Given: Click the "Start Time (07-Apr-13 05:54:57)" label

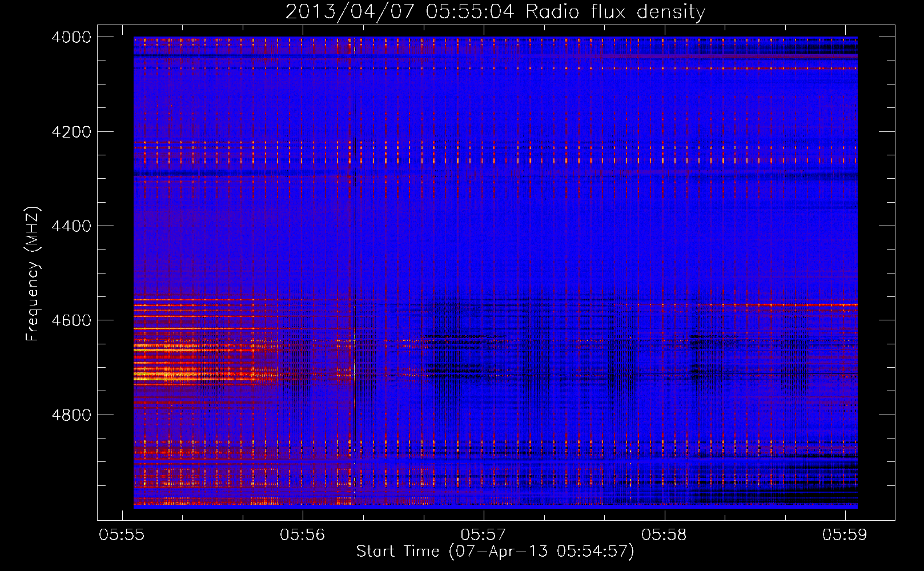Looking at the screenshot, I should click(495, 552).
